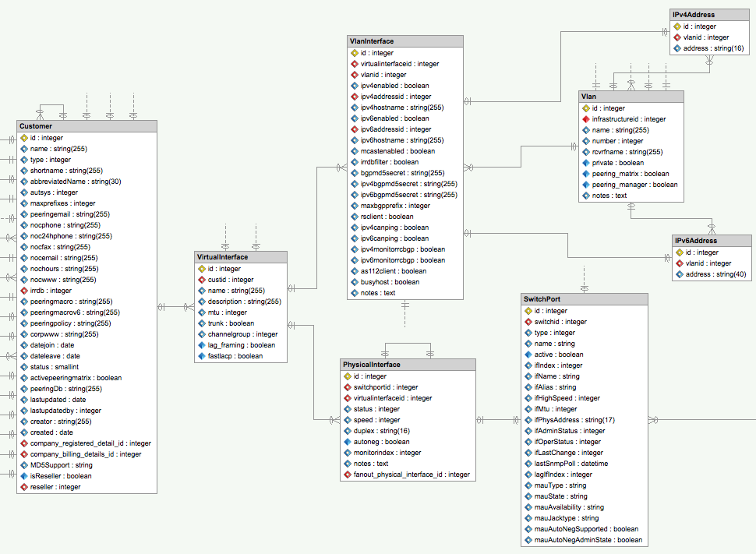Select the IPv6Address table header
This screenshot has width=756, height=554.
tap(712, 241)
